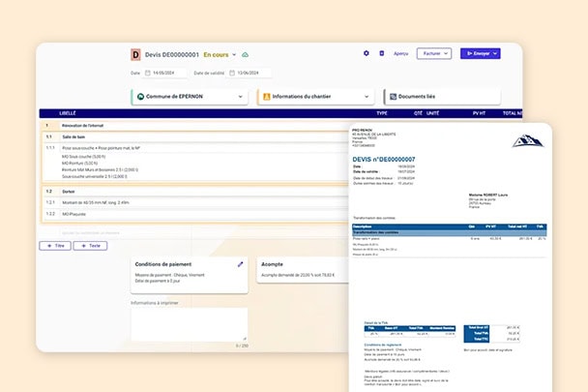The image size is (588, 392).
Task: Click Sous-couche universelle sub-line
Action: click(x=94, y=176)
